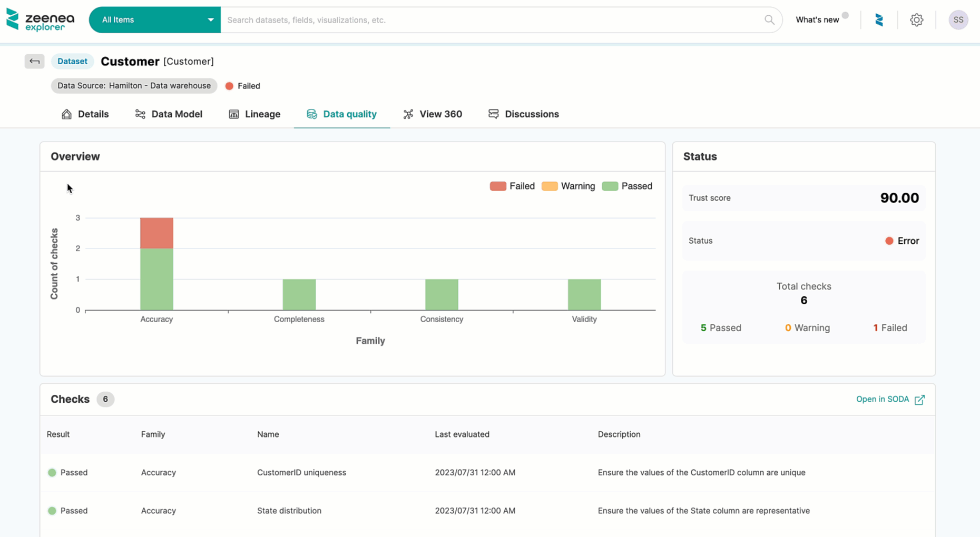Click the Lineage panel icon
This screenshot has height=537, width=980.
click(233, 114)
